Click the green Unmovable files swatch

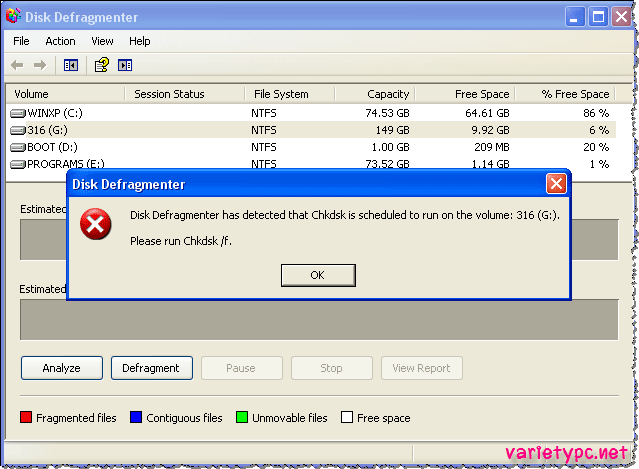tap(242, 417)
